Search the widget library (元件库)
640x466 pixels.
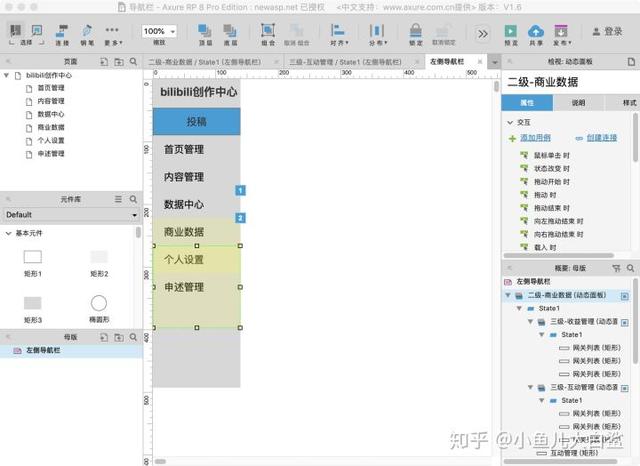pos(133,199)
